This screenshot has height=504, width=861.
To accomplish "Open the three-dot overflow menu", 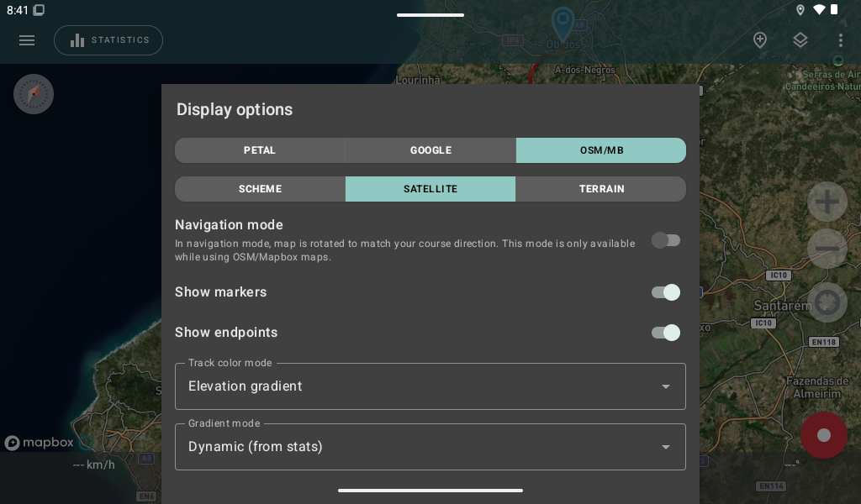I will coord(840,40).
